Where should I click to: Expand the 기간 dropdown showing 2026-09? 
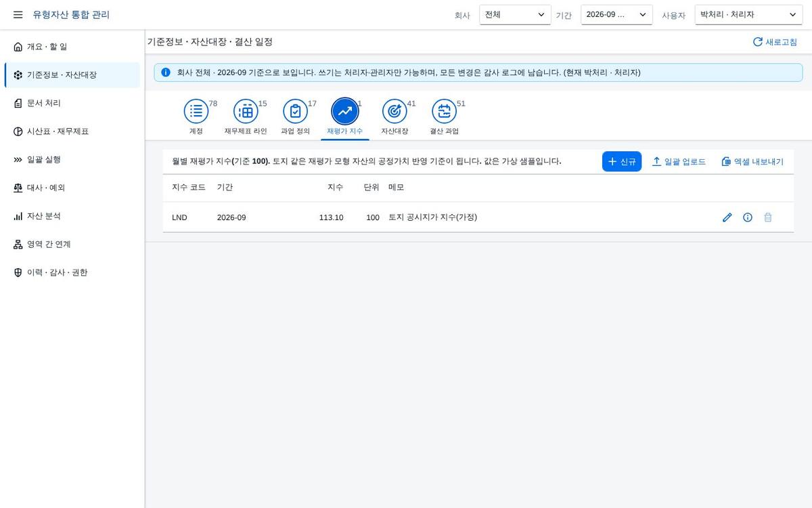[616, 15]
